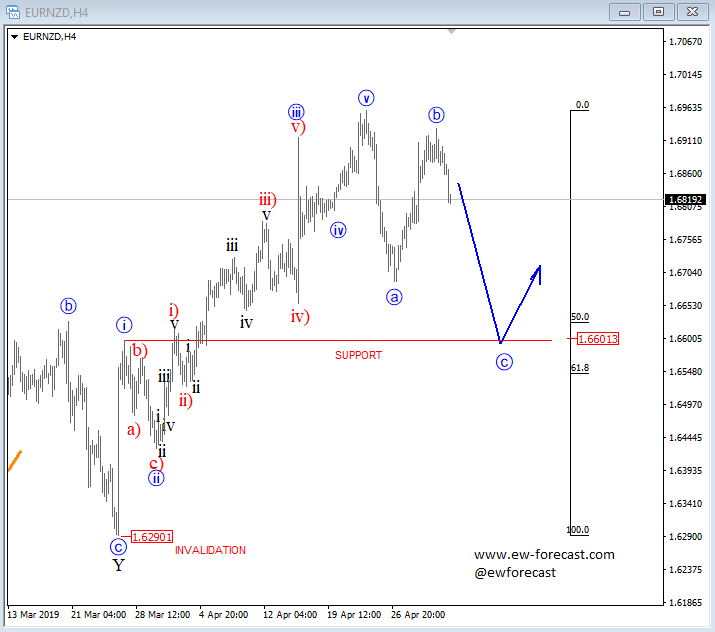715x632 pixels.
Task: Click the red SUPPORT text label
Action: click(358, 355)
